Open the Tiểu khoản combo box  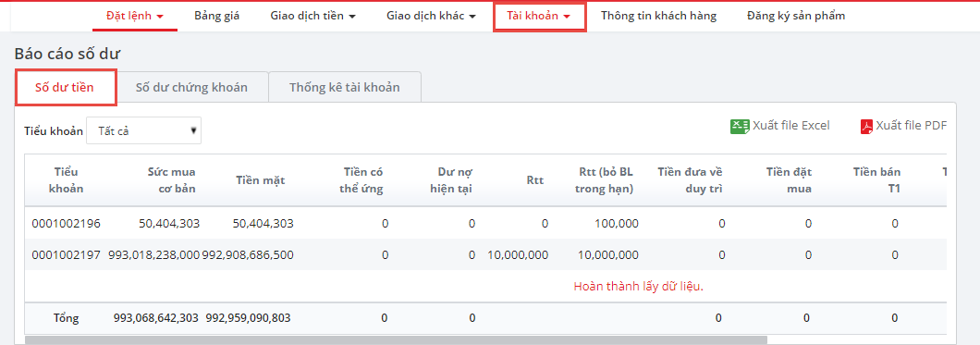[143, 130]
